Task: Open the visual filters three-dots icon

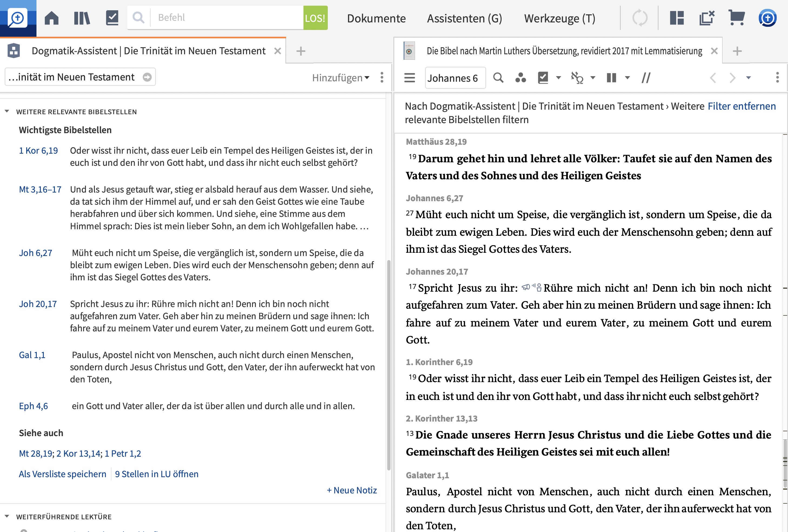Action: (x=520, y=78)
